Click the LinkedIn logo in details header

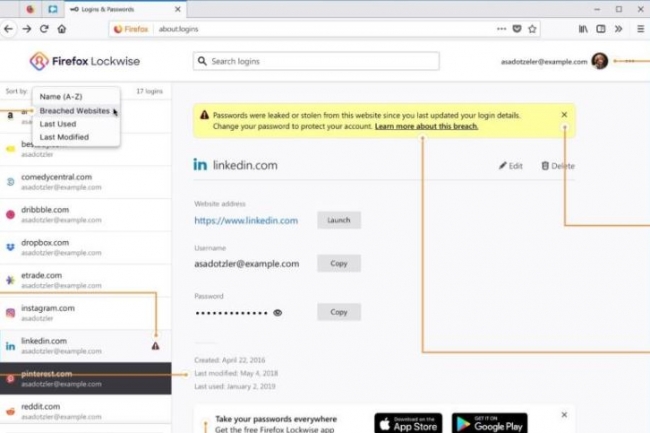coord(200,165)
